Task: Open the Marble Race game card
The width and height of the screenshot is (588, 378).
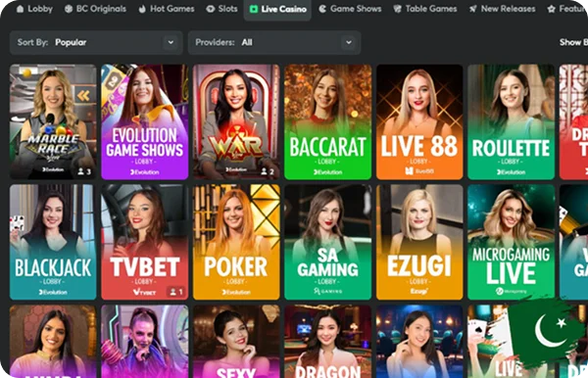Action: (53, 121)
